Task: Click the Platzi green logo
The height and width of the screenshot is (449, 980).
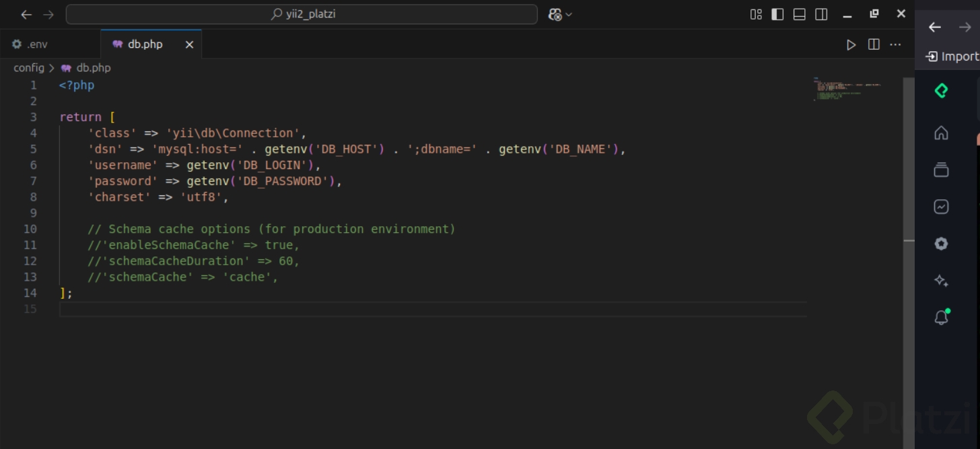Action: coord(941,91)
